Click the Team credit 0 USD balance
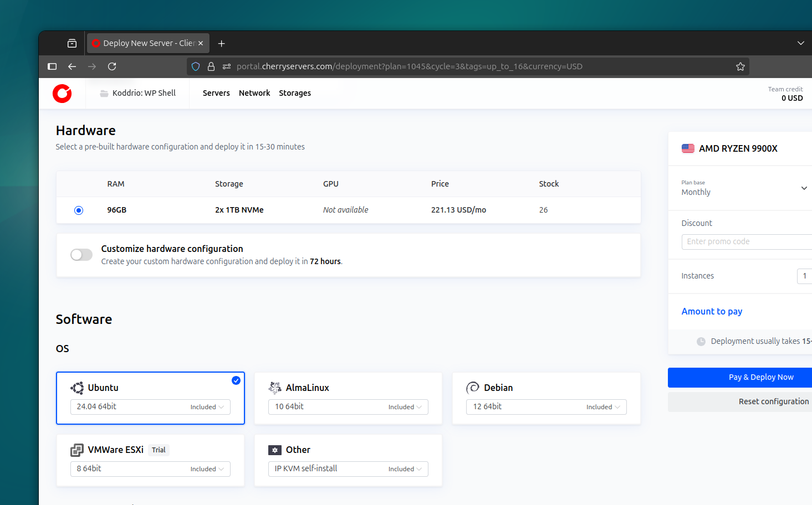Screen dimensions: 812x505 785,94
